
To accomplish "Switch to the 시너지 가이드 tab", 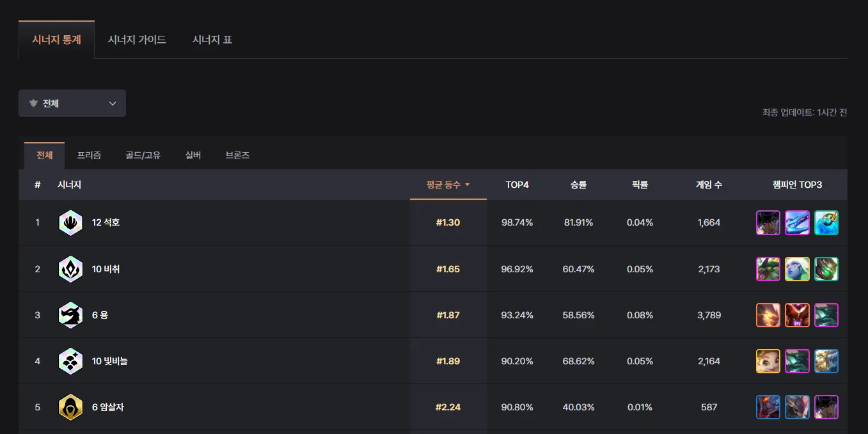I will 137,40.
